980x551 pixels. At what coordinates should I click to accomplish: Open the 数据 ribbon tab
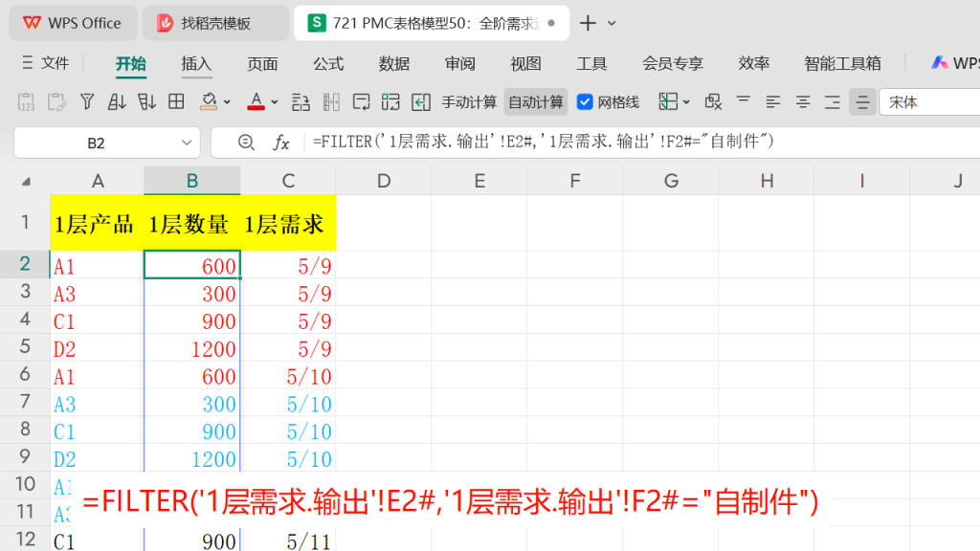(x=393, y=64)
